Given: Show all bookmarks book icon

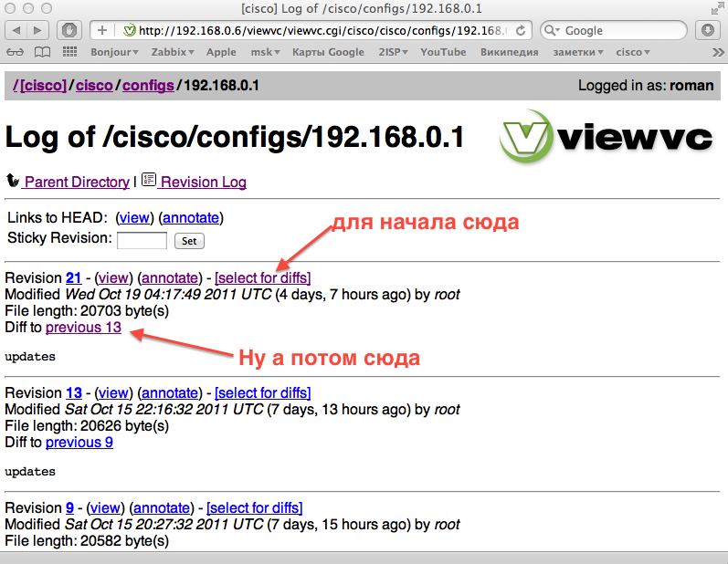Looking at the screenshot, I should pyautogui.click(x=43, y=52).
